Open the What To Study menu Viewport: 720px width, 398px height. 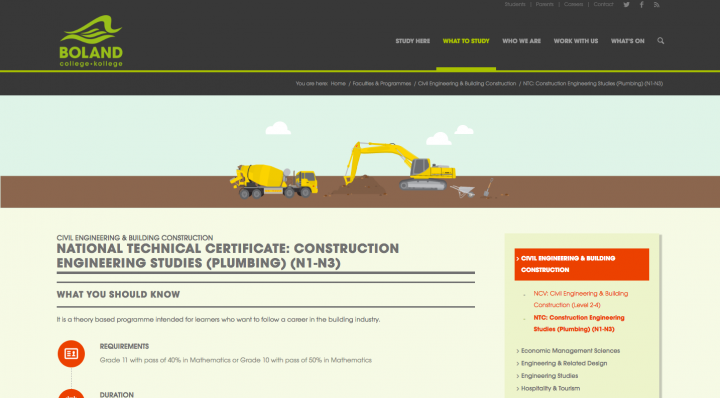[466, 41]
